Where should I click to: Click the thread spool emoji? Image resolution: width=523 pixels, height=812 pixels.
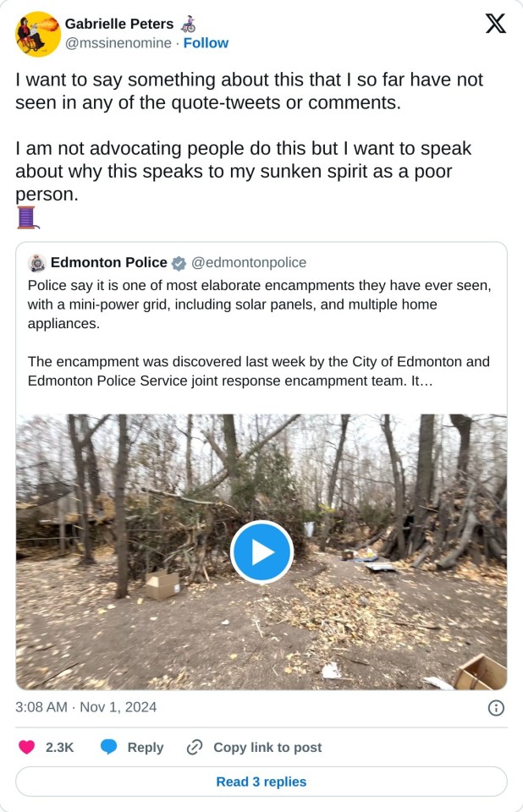tap(27, 217)
